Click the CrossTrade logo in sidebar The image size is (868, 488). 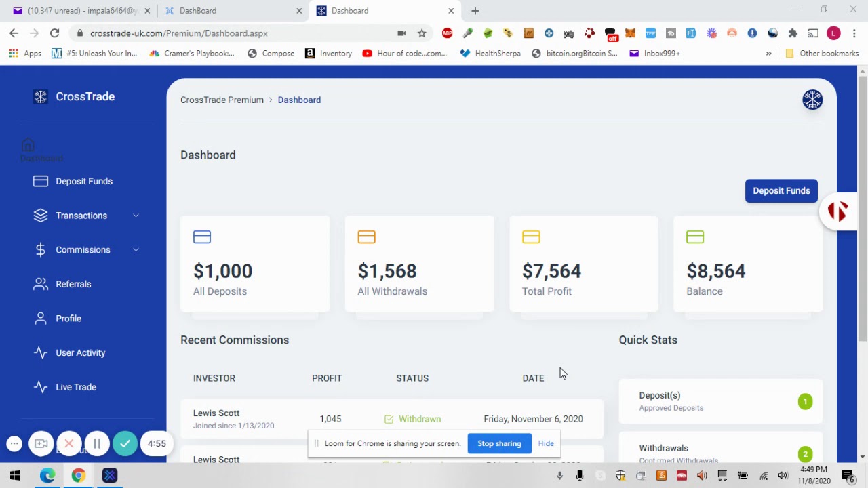75,96
